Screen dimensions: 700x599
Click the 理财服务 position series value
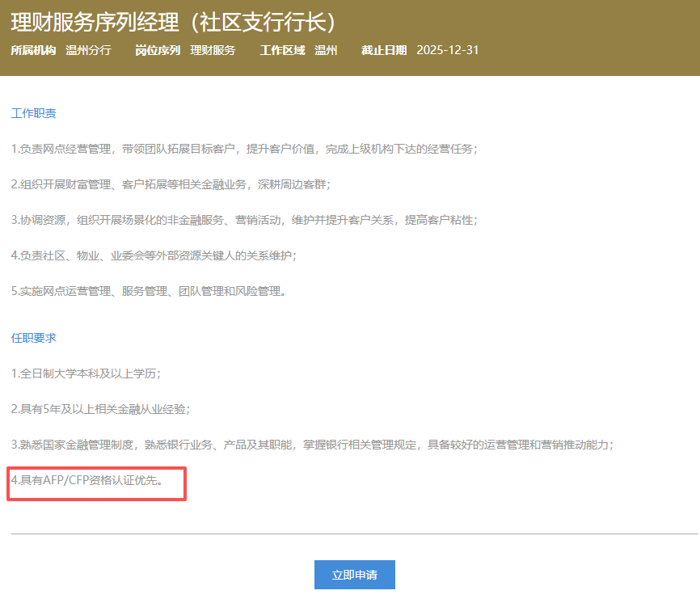(213, 50)
